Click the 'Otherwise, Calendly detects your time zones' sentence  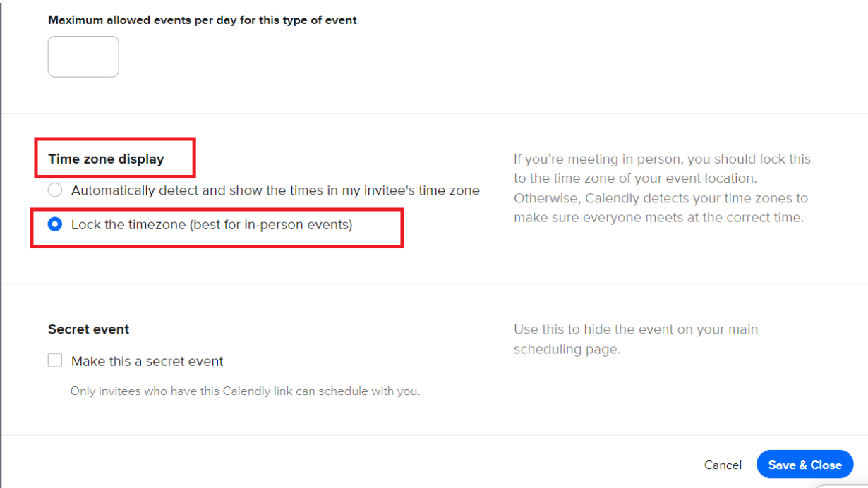(661, 198)
